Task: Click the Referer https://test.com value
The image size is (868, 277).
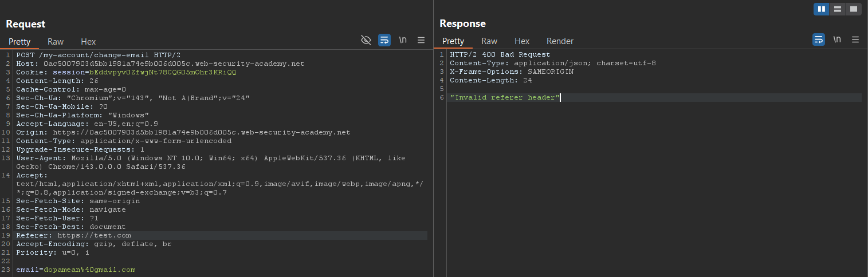Action: pos(94,236)
